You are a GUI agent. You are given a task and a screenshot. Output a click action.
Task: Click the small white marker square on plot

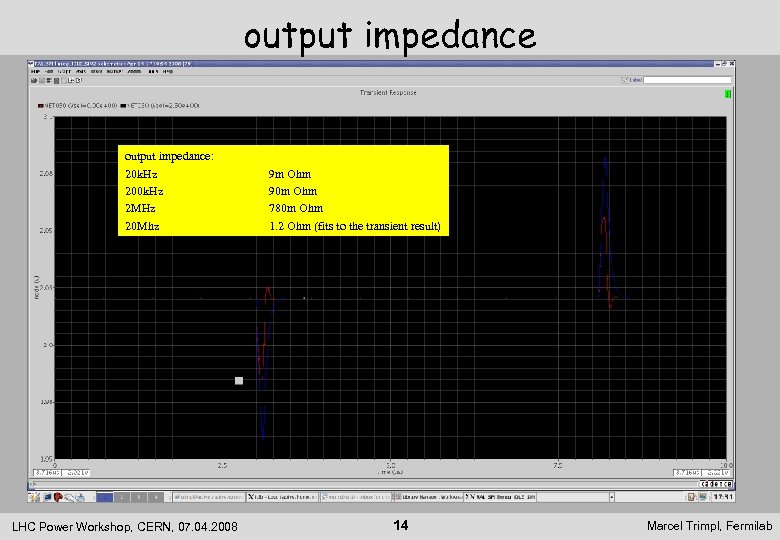[239, 380]
